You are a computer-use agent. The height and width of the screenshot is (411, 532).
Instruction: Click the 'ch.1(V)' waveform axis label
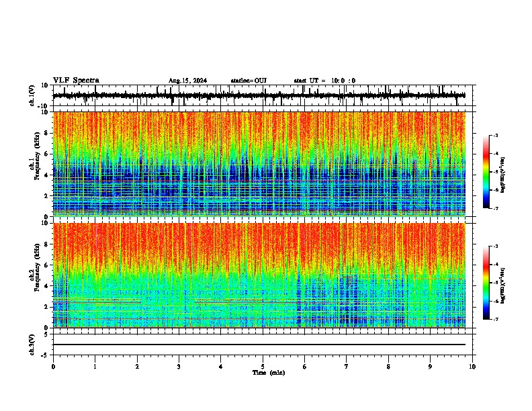(x=32, y=95)
